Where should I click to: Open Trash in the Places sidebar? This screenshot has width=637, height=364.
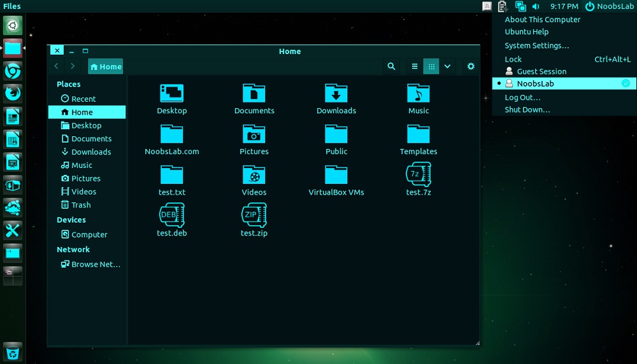pyautogui.click(x=81, y=205)
